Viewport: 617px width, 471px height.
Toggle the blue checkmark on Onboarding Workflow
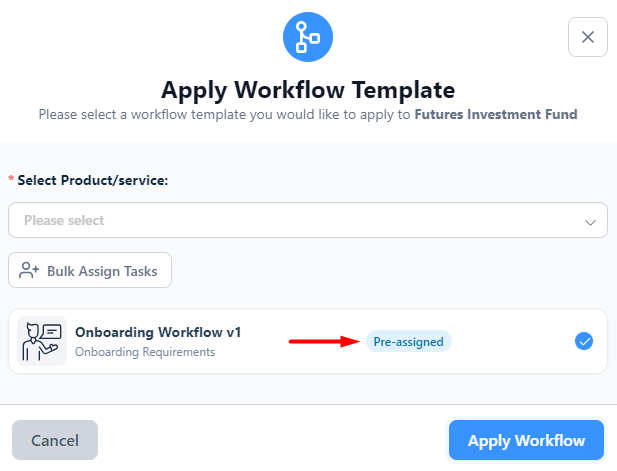pos(584,341)
